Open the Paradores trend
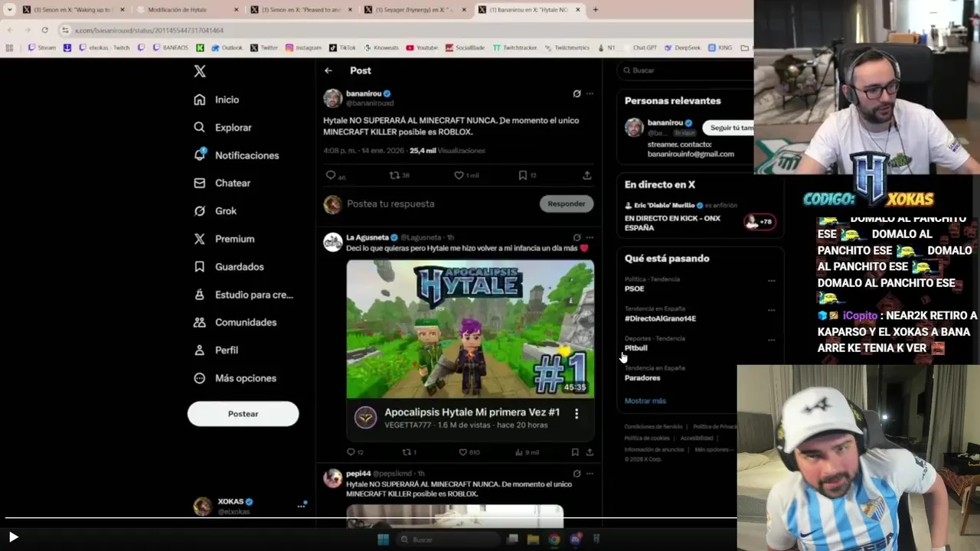The image size is (980, 551). click(642, 378)
